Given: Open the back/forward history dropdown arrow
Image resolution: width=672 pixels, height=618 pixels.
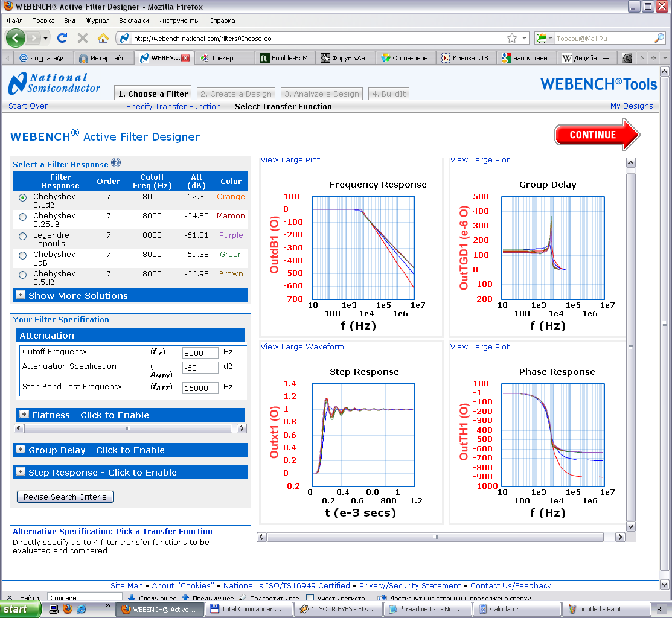Looking at the screenshot, I should [45, 39].
